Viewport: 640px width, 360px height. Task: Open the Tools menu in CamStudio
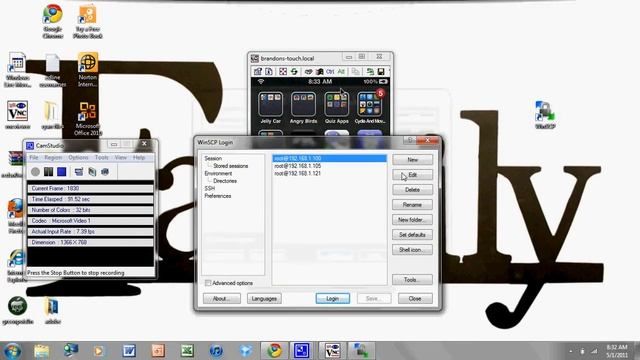click(102, 158)
